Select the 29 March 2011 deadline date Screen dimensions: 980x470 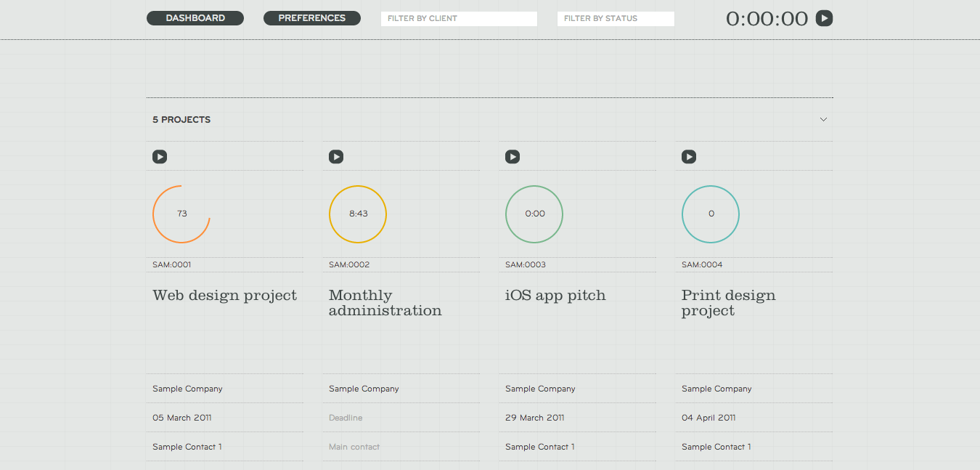coord(535,418)
